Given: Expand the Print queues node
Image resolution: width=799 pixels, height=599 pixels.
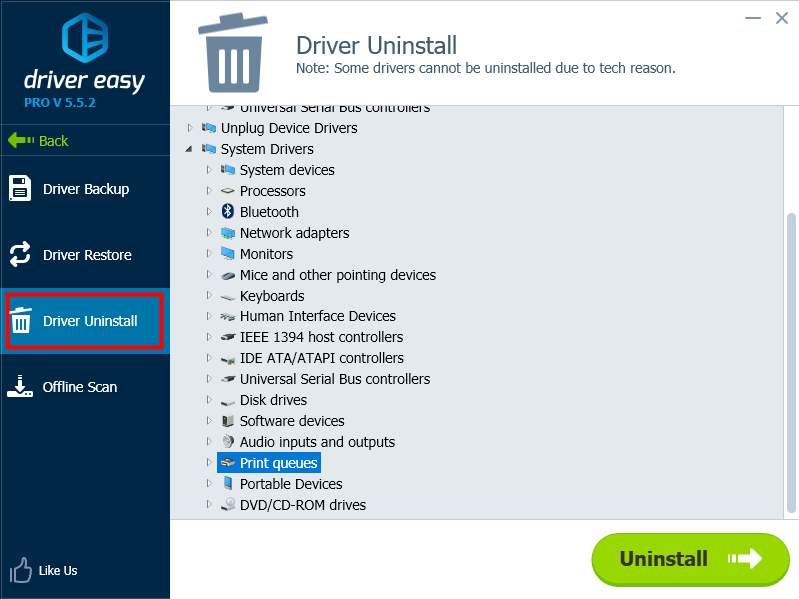Looking at the screenshot, I should click(208, 462).
